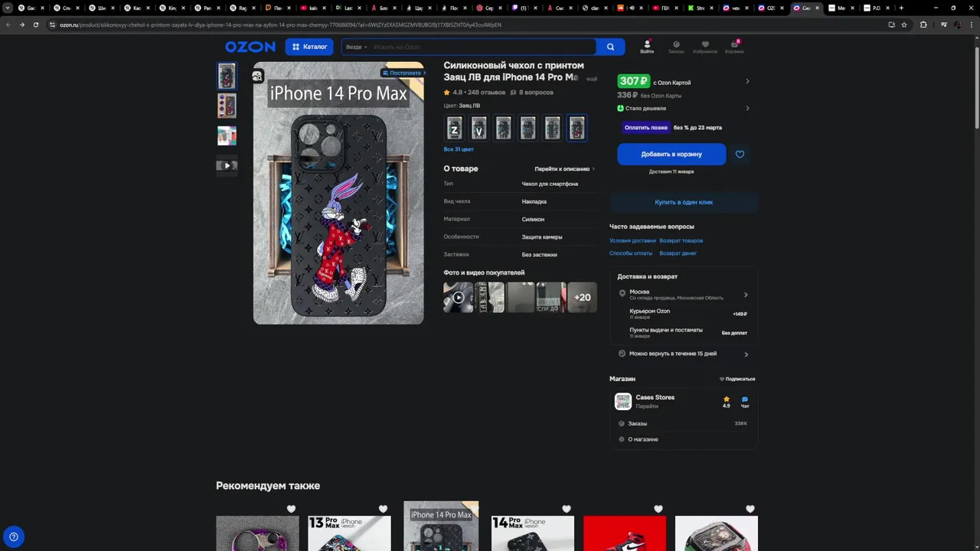Screen dimensions: 980x551
Task: Select the V color variant swatch
Action: [x=479, y=128]
